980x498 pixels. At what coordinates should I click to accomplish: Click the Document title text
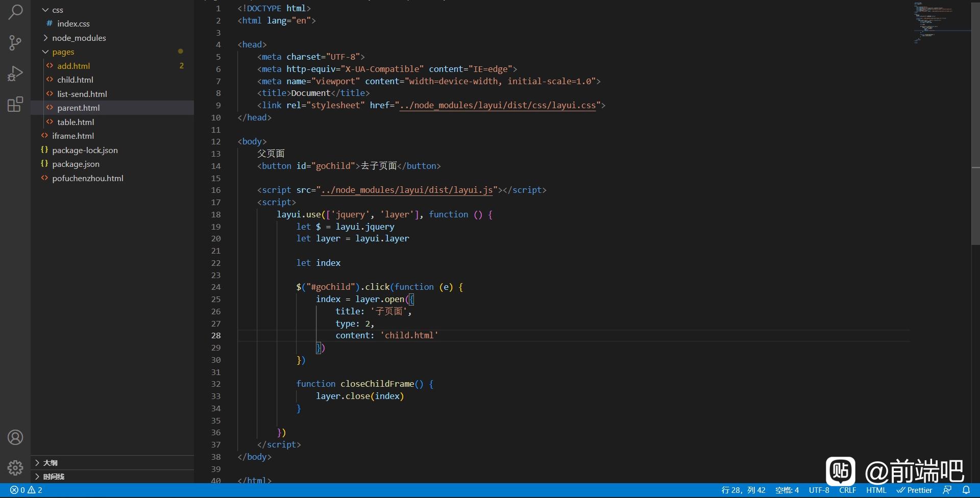click(x=311, y=93)
